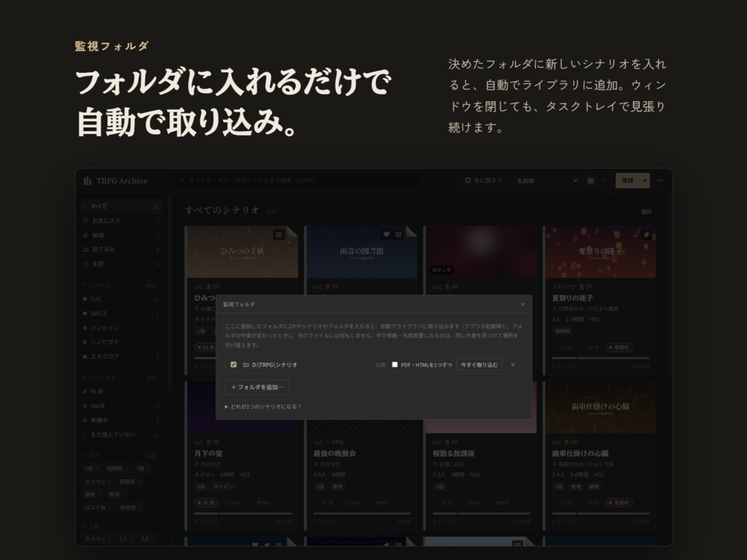Screen dimensions: 747x560
Task: Select 候補 in the sidebar
Action: coord(121,235)
